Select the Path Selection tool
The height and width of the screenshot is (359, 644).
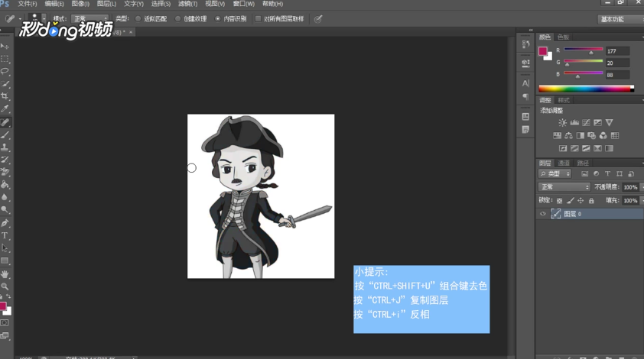tap(5, 248)
